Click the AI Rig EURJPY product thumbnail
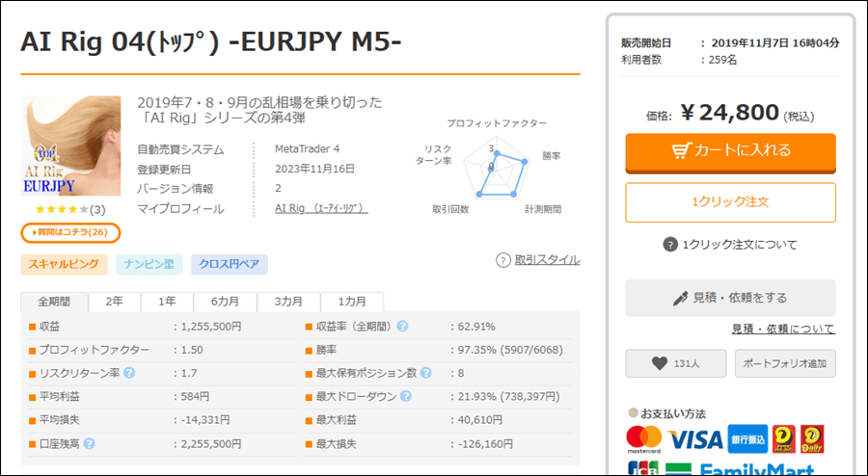 coord(70,145)
